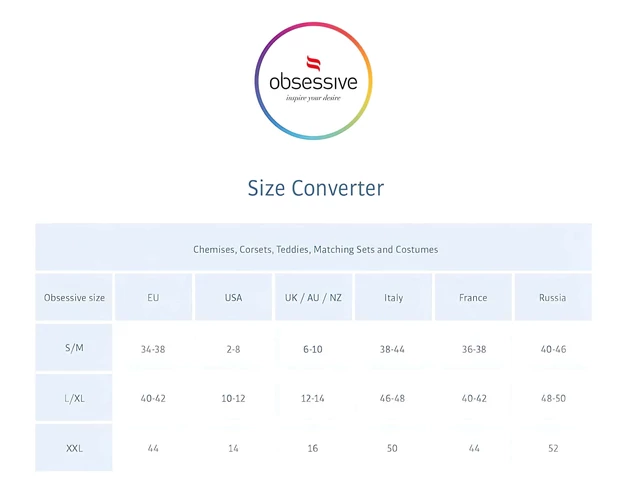The width and height of the screenshot is (630, 496).
Task: Select the Russia column header
Action: (x=552, y=298)
